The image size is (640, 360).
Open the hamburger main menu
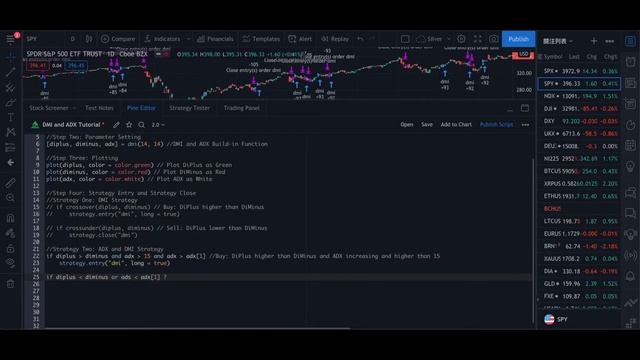click(10, 39)
